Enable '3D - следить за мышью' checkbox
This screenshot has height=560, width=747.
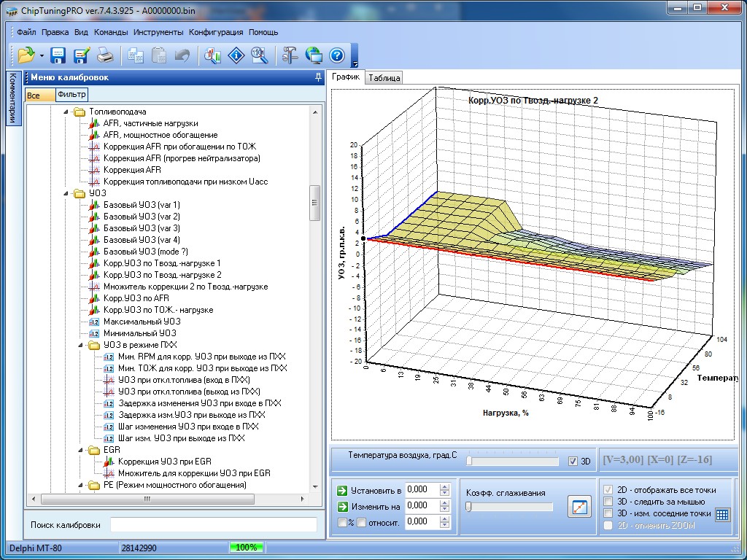pos(608,502)
